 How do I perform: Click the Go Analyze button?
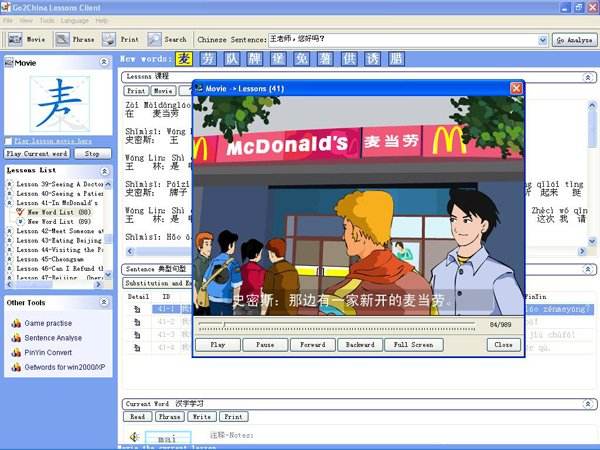pyautogui.click(x=574, y=40)
